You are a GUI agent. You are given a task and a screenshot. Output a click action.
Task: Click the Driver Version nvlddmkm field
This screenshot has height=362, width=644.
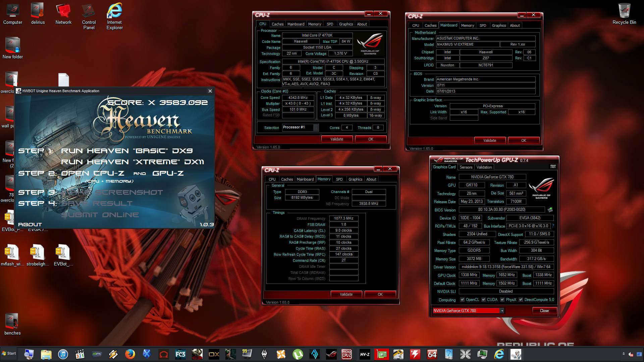click(506, 267)
